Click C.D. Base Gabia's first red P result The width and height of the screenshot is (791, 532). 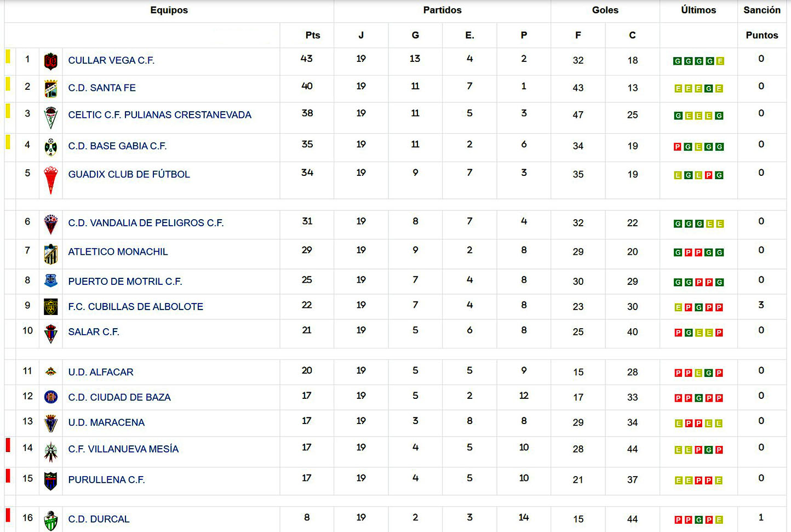678,147
